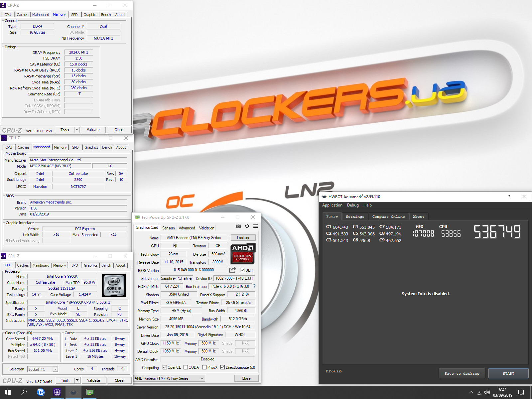Image resolution: width=532 pixels, height=399 pixels.
Task: Toggle the PhysX checkbox
Action: coord(204,367)
